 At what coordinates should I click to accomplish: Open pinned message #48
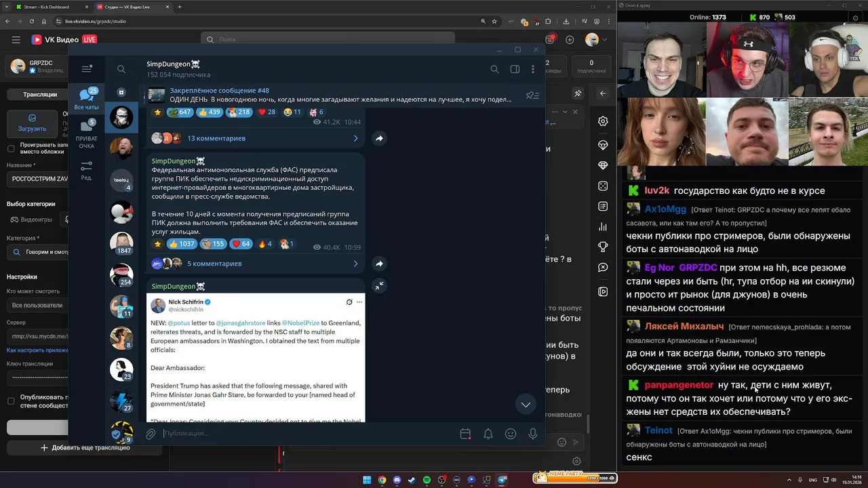point(332,95)
